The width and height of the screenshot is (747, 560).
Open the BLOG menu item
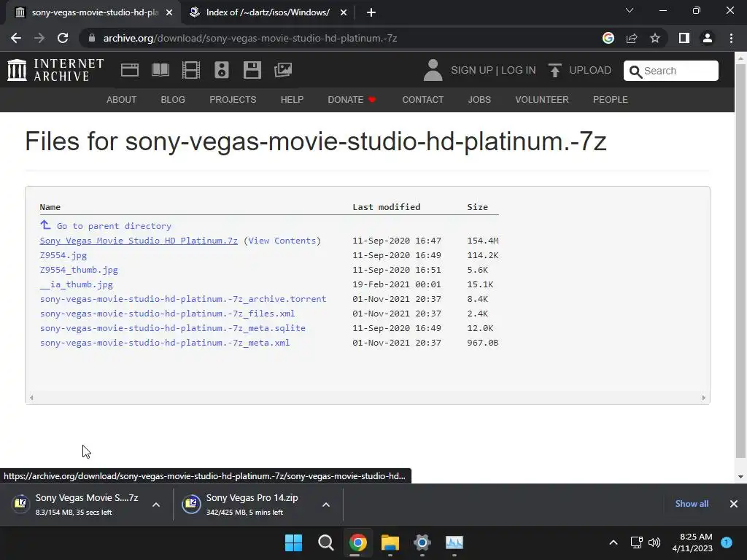[x=173, y=99]
